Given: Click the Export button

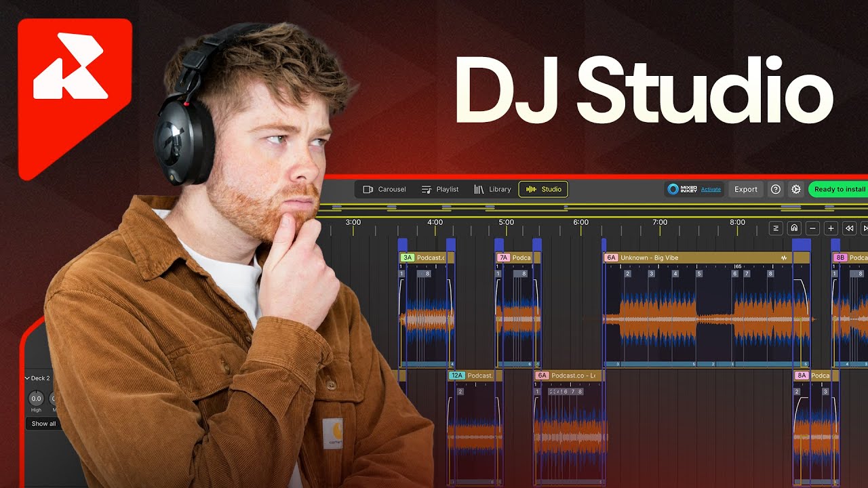Looking at the screenshot, I should [x=746, y=190].
